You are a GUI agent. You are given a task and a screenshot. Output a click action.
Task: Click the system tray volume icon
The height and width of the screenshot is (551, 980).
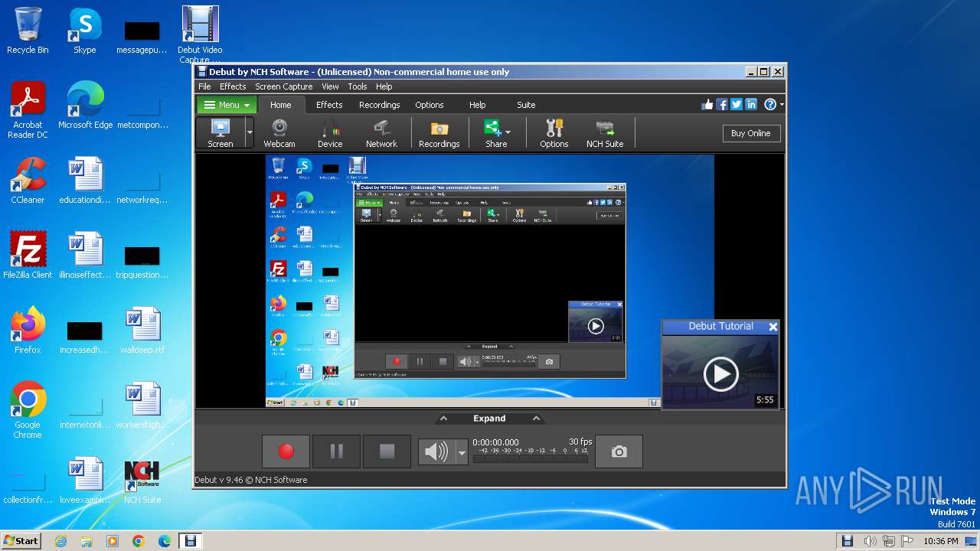(x=871, y=541)
